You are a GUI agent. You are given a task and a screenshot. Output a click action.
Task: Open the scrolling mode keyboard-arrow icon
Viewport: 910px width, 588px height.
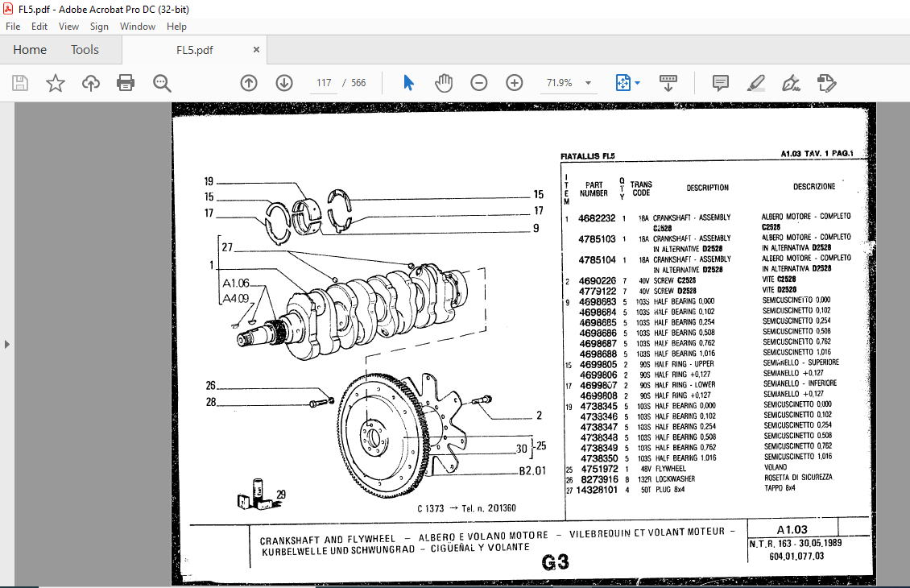click(668, 83)
